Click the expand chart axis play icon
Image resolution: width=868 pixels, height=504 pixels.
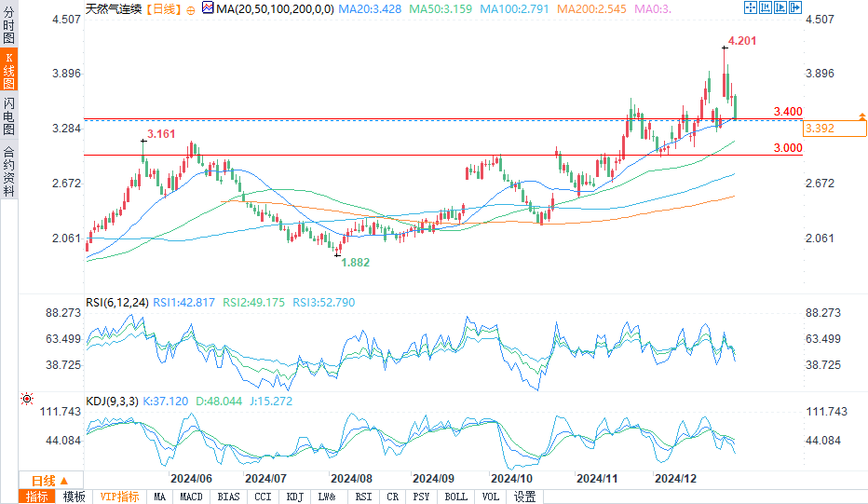(780, 7)
